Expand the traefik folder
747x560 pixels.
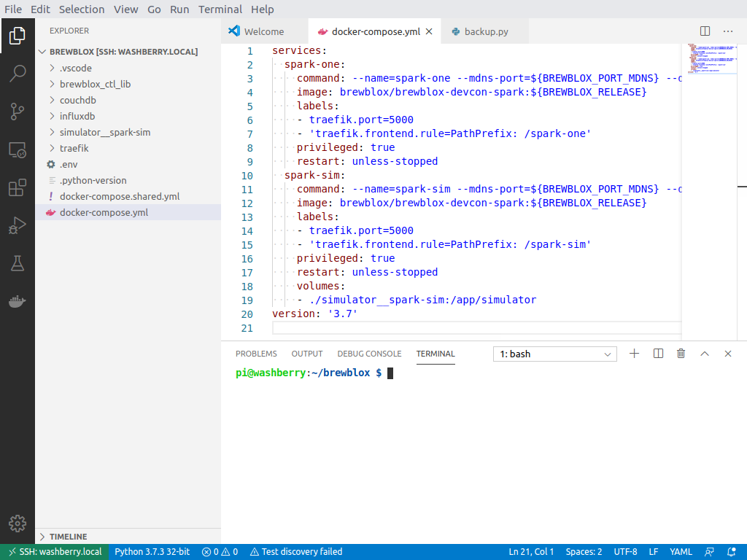point(128,148)
